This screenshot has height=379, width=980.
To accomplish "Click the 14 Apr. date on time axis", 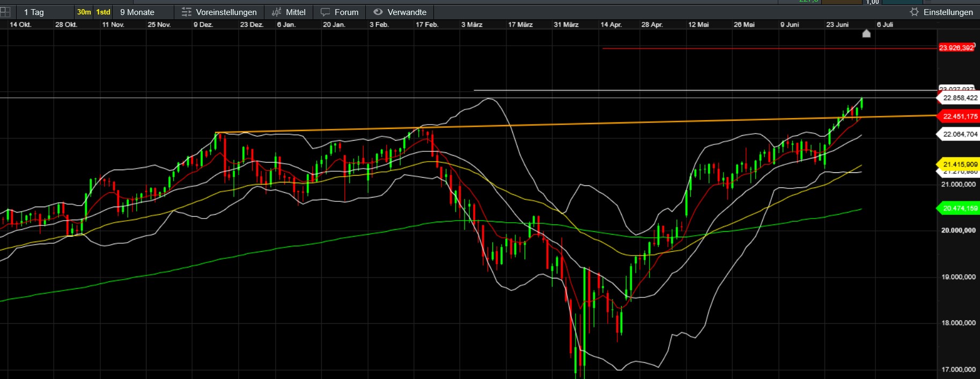I will [x=611, y=25].
